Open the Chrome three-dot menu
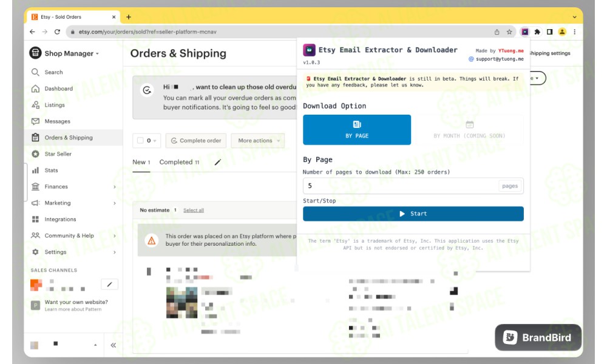Viewport: 607px width, 364px height. [574, 32]
